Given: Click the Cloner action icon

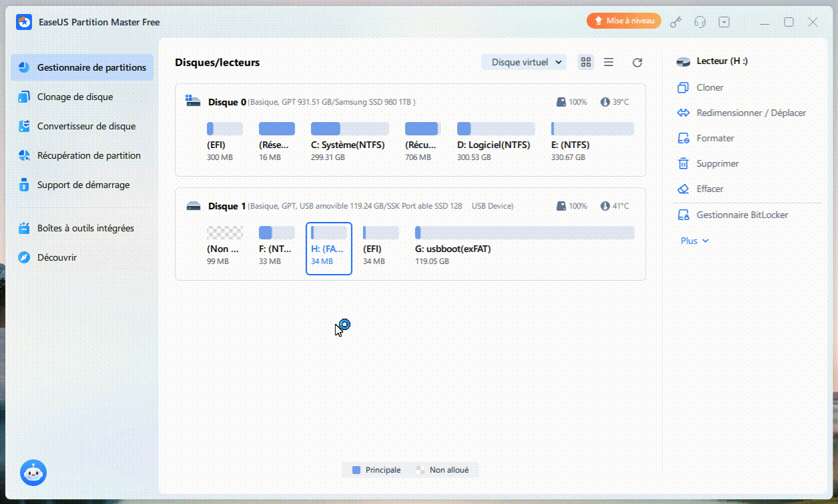Looking at the screenshot, I should [x=683, y=87].
